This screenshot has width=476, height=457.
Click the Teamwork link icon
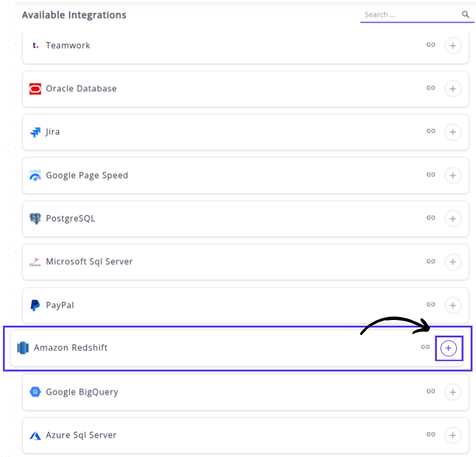point(431,45)
